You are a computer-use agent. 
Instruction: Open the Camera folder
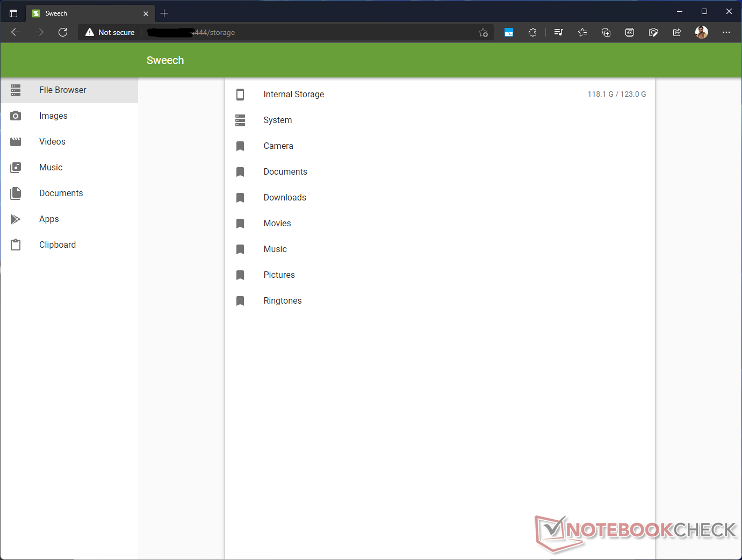click(x=440, y=146)
